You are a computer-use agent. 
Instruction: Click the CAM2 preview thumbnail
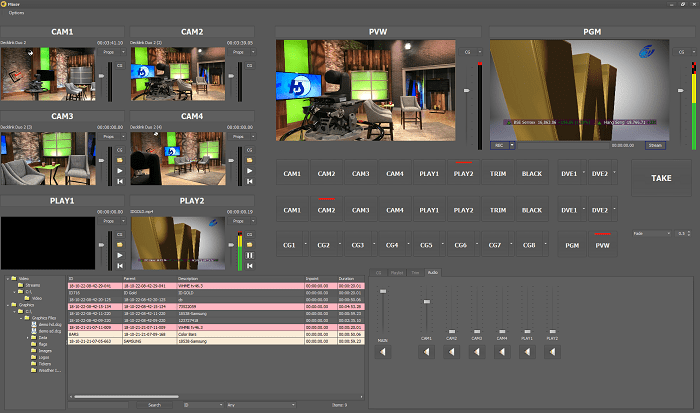coord(178,74)
